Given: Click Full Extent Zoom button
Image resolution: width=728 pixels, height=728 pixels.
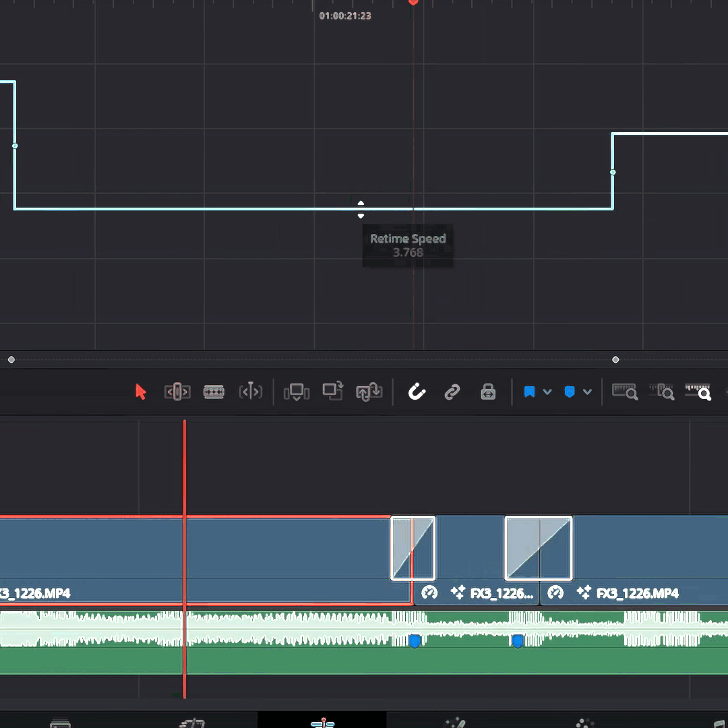Looking at the screenshot, I should [x=625, y=392].
